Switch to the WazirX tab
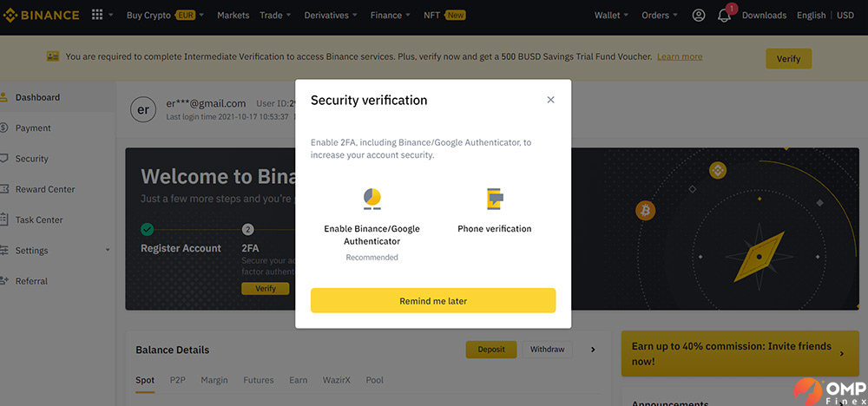Image resolution: width=868 pixels, height=406 pixels. 337,380
